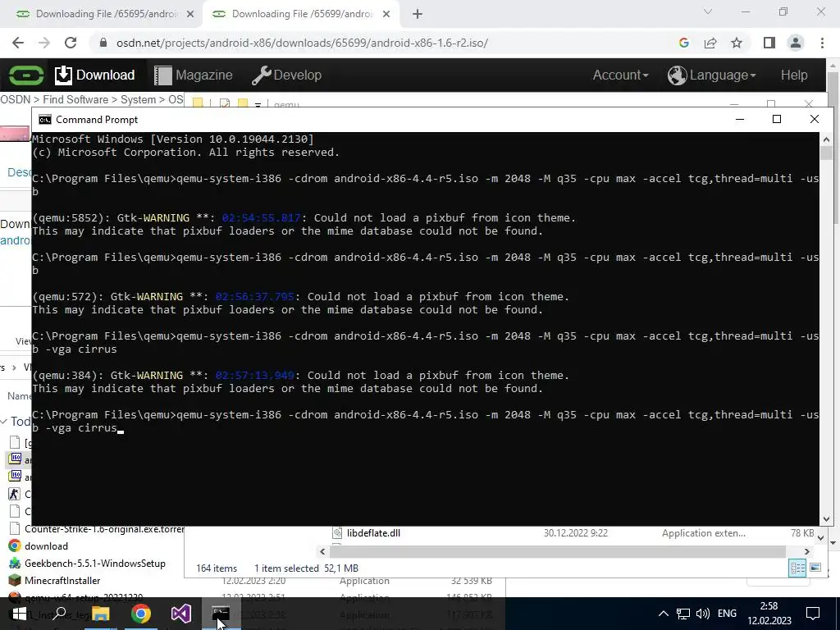Screen dimensions: 840x630
Task: Select libdeflate.dll in qemu Explorer window
Action: coord(373,533)
